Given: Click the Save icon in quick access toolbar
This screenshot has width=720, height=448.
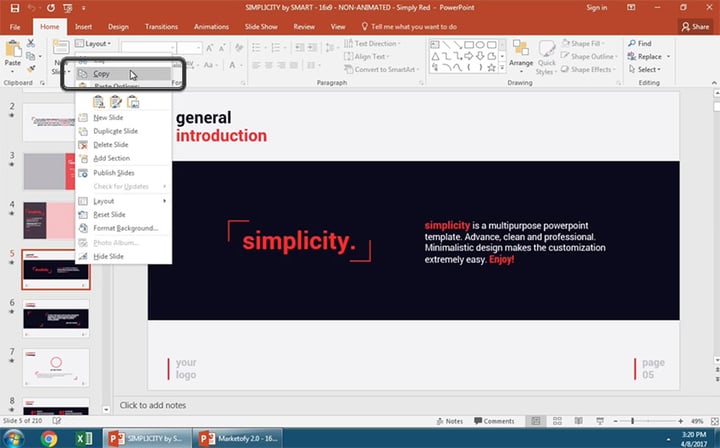Looking at the screenshot, I should 15,8.
